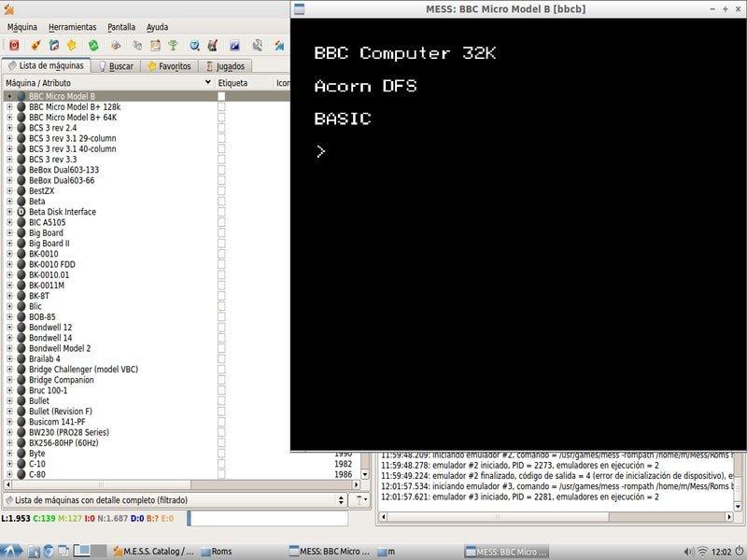This screenshot has width=747, height=560.
Task: Click the toolbar icon right of the rocket
Action: (x=54, y=45)
